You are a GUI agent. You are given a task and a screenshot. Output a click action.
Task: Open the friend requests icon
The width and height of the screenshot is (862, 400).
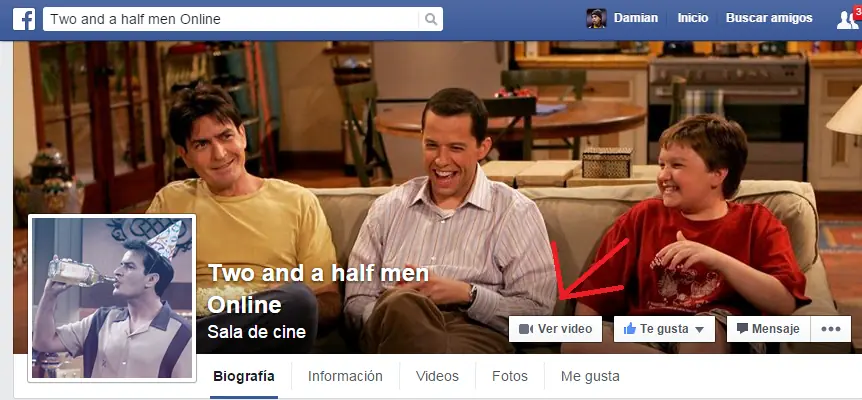(x=848, y=19)
